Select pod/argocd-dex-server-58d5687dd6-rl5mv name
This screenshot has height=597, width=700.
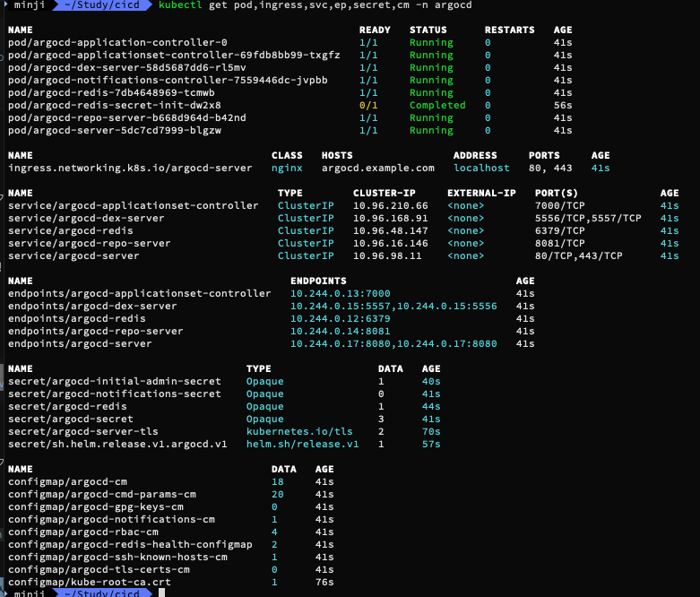[126, 67]
